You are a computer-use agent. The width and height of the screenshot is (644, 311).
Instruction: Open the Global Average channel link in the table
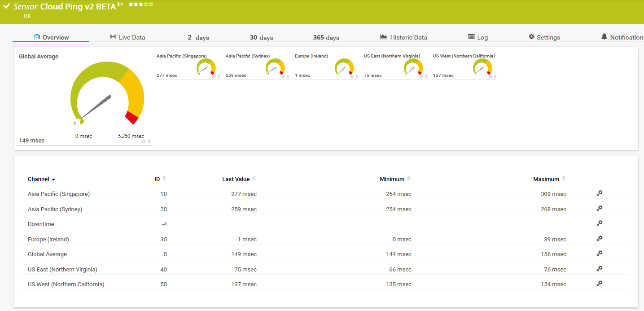47,254
